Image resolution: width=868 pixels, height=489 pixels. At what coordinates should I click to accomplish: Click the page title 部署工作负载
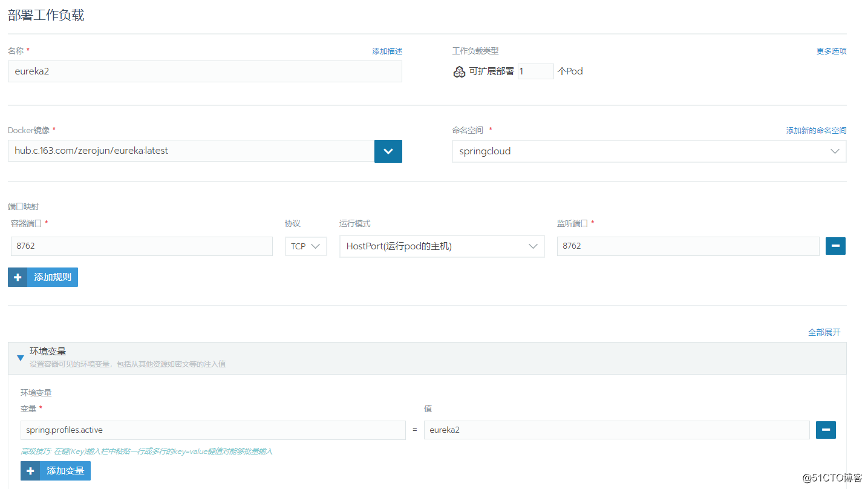[x=46, y=15]
